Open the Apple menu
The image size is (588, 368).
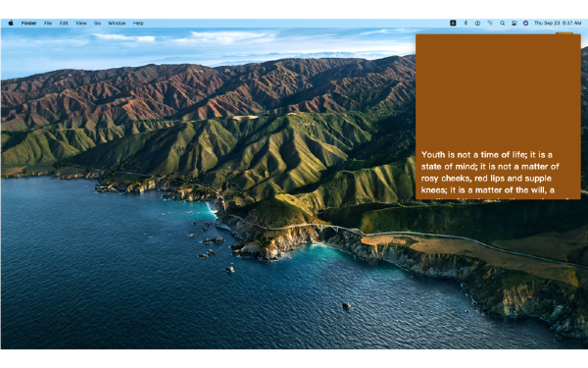11,23
